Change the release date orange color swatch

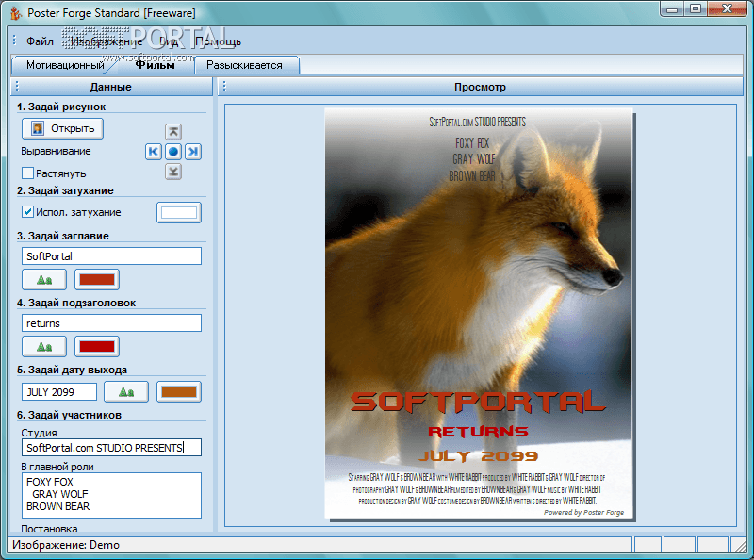point(179,391)
